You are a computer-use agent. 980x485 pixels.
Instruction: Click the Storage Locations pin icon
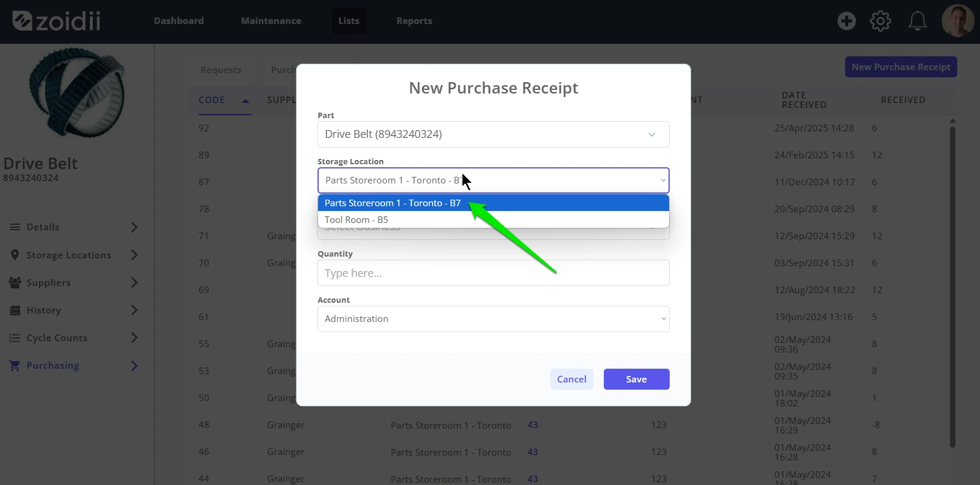click(15, 255)
